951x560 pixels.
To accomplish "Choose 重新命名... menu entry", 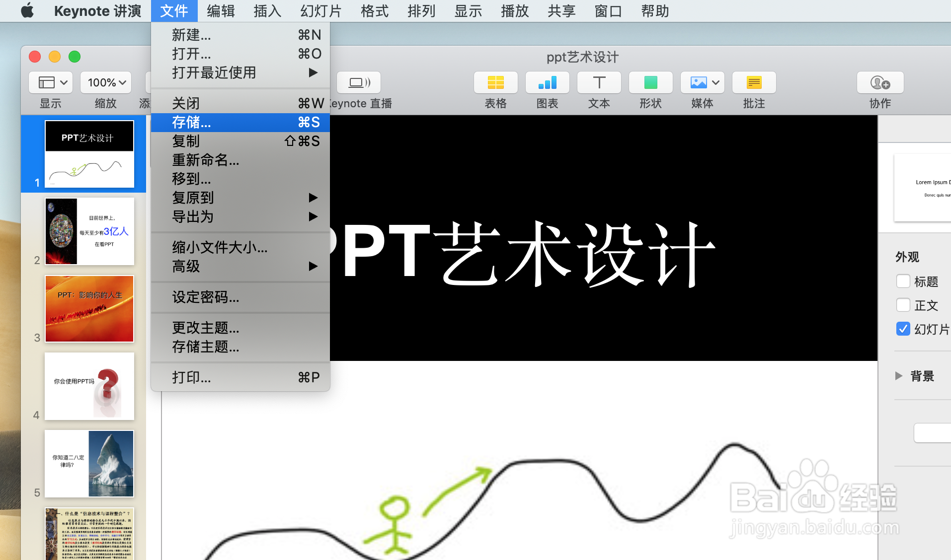I will 240,160.
